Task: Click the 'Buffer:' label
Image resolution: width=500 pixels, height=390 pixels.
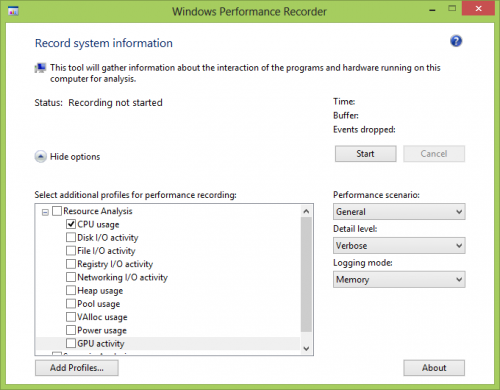Action: pyautogui.click(x=346, y=116)
